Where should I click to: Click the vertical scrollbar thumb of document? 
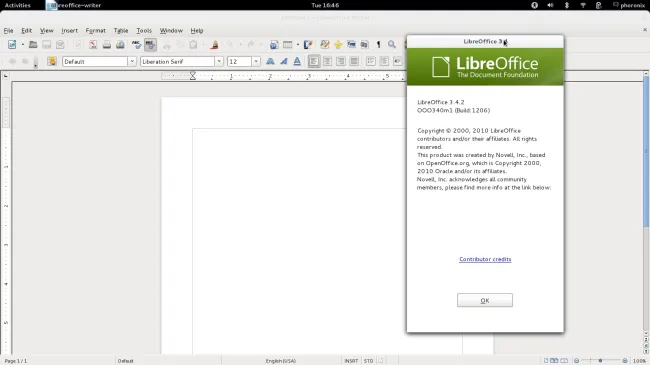(646, 151)
